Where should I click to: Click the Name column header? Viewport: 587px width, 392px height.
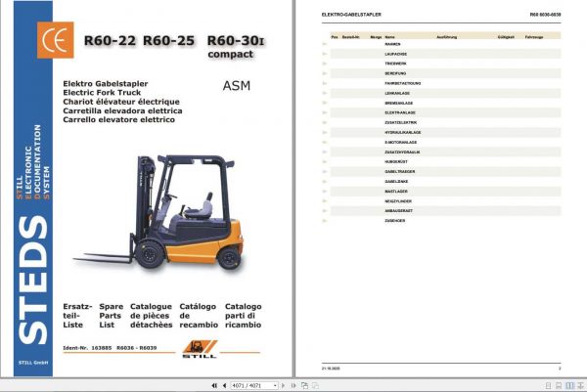click(389, 37)
